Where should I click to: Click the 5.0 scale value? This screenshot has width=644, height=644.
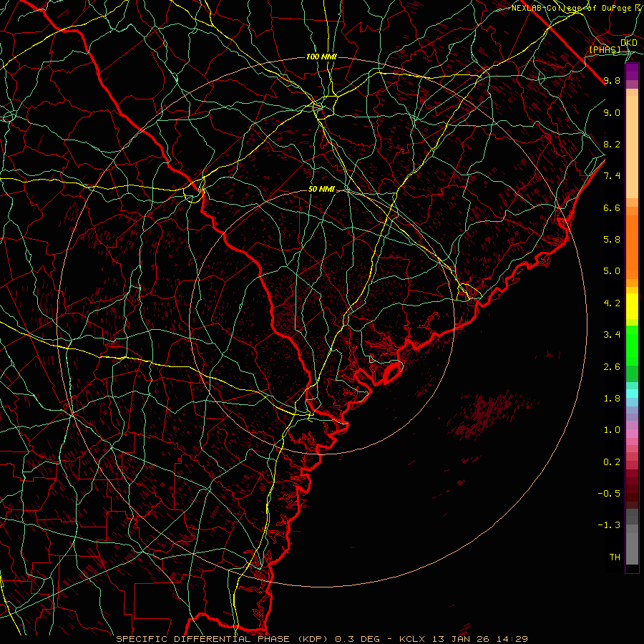(612, 271)
